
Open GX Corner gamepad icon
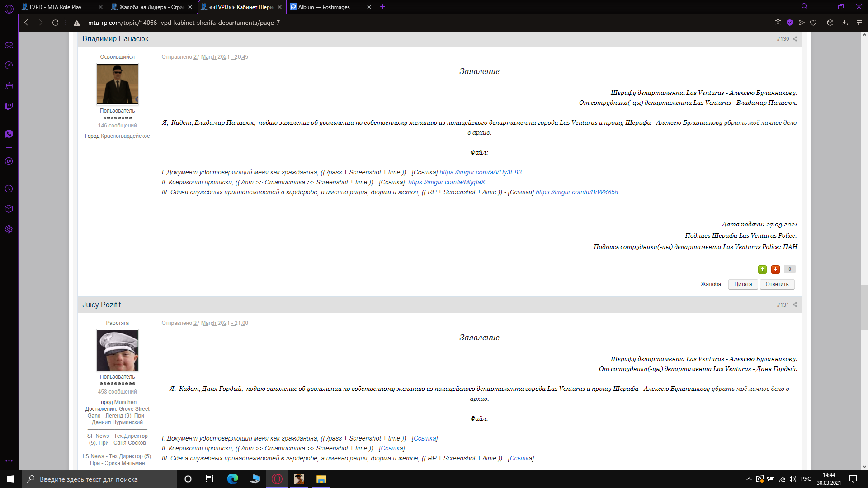9,45
